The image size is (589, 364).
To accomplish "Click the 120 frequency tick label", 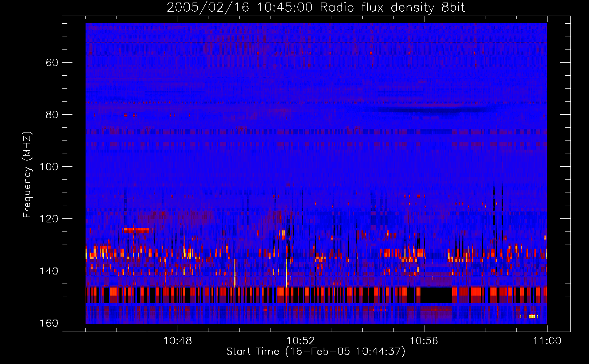I will pyautogui.click(x=49, y=219).
